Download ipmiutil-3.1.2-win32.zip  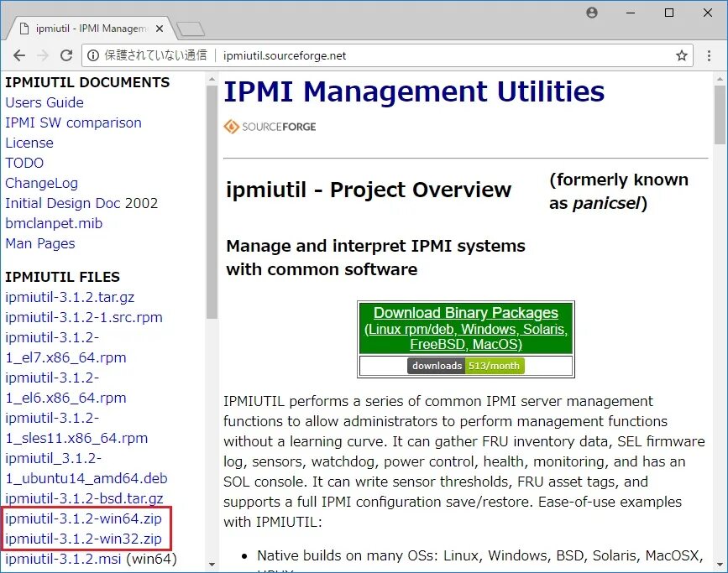[84, 539]
